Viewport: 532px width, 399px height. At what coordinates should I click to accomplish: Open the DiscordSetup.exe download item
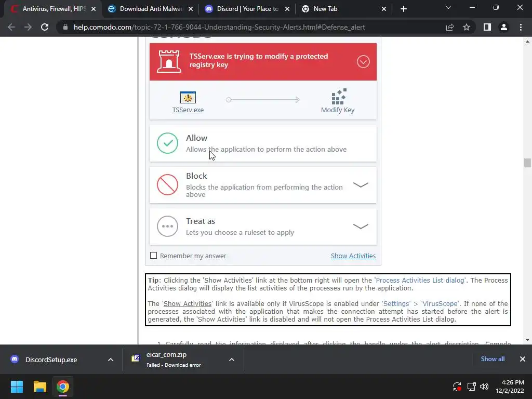point(51,360)
